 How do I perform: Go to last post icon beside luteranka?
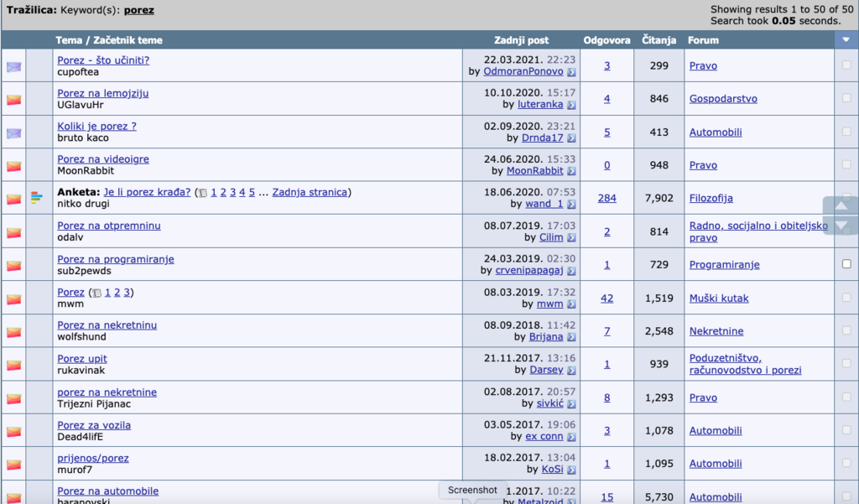click(571, 105)
